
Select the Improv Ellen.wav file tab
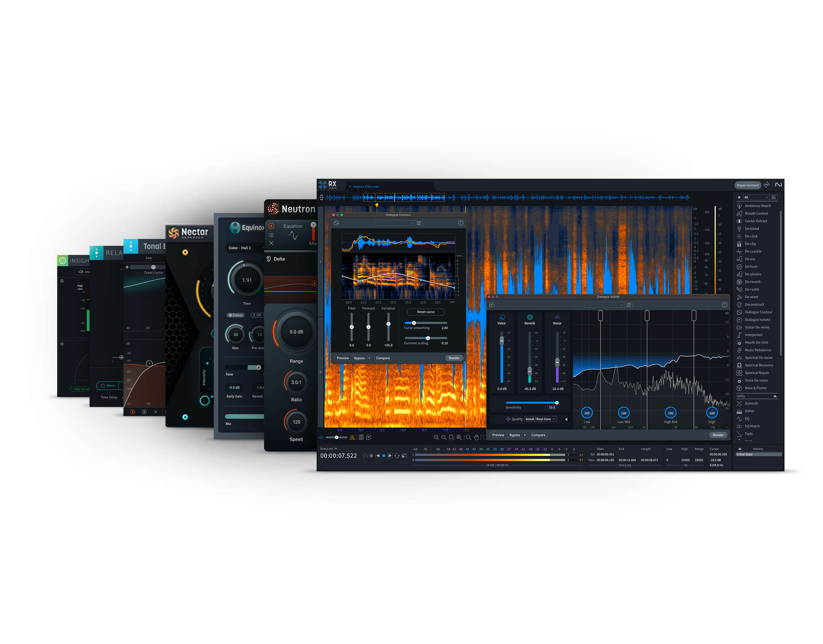[x=366, y=187]
